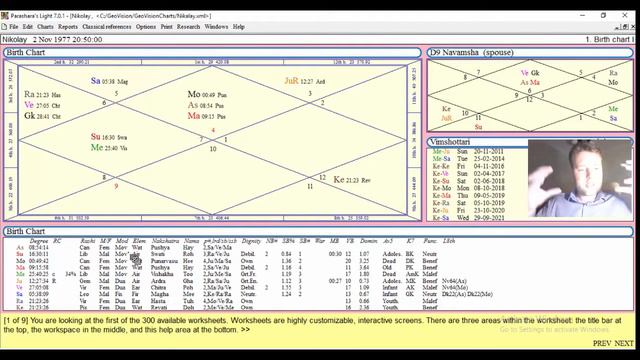The image size is (640, 360).
Task: Click the Parashara's Light app icon in title bar
Action: [x=4, y=16]
